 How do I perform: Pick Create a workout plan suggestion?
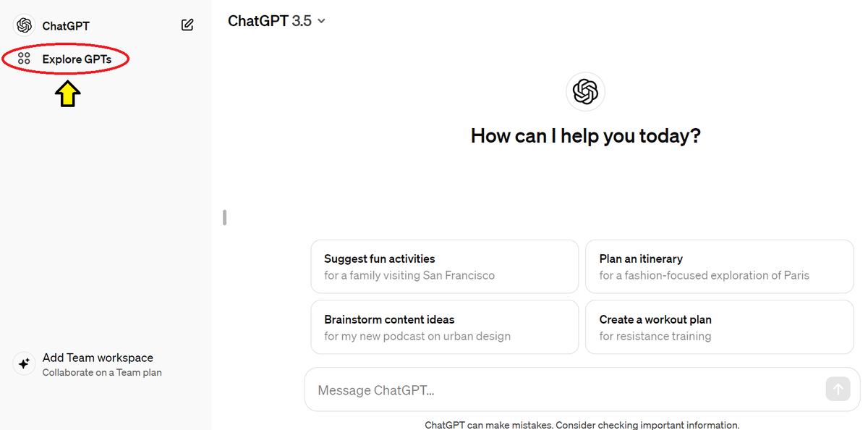click(719, 327)
